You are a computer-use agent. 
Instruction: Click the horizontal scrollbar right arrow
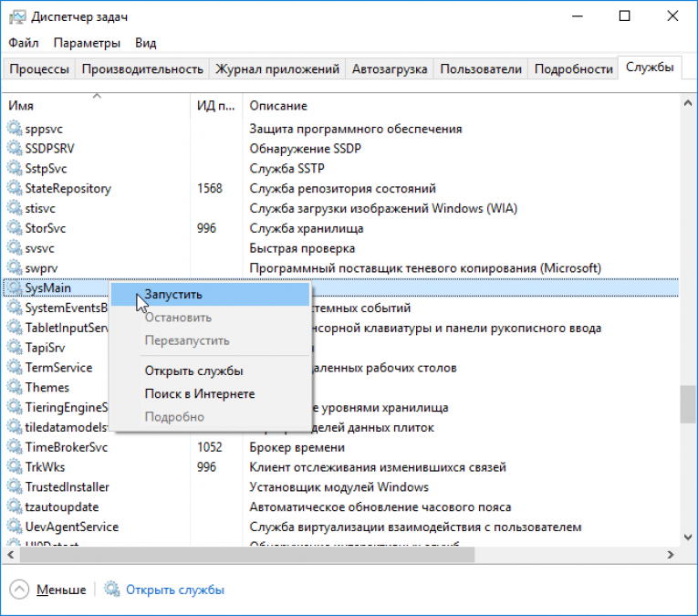(x=671, y=555)
